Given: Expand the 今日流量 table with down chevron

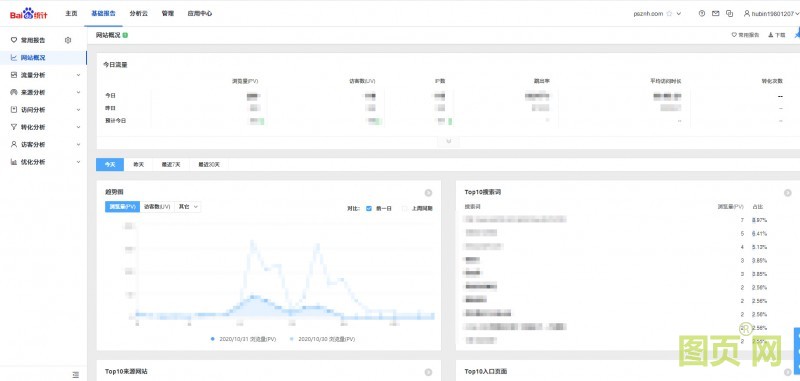Looking at the screenshot, I should pyautogui.click(x=449, y=141).
